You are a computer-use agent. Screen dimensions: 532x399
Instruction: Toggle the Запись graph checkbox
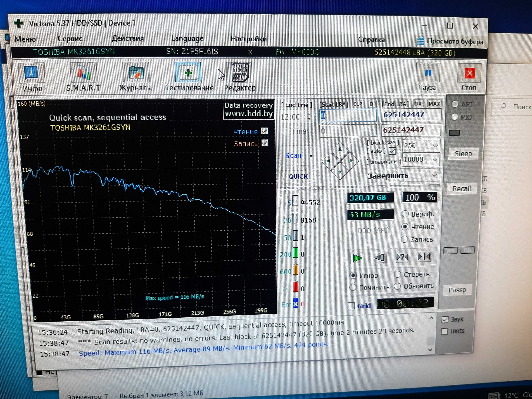pyautogui.click(x=265, y=143)
